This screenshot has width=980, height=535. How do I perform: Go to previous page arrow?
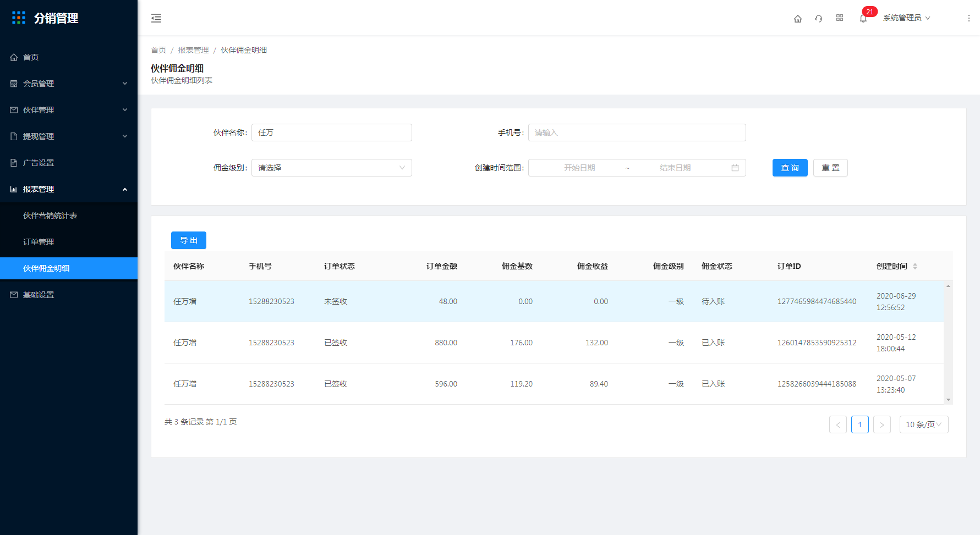[838, 424]
